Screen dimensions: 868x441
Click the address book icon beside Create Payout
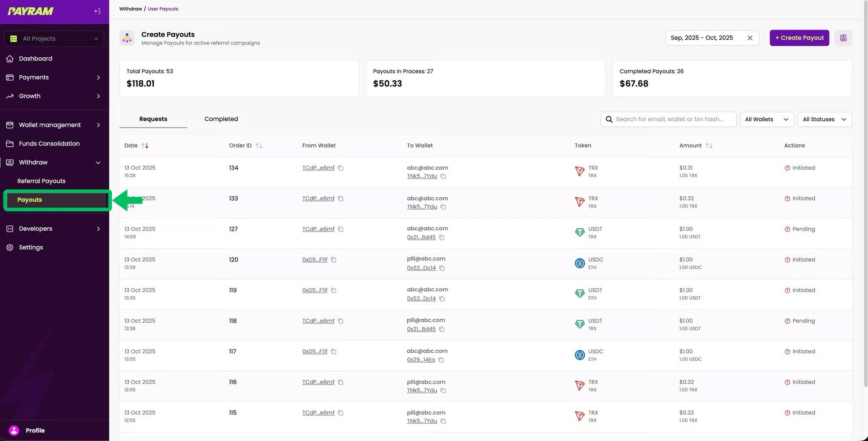point(843,38)
